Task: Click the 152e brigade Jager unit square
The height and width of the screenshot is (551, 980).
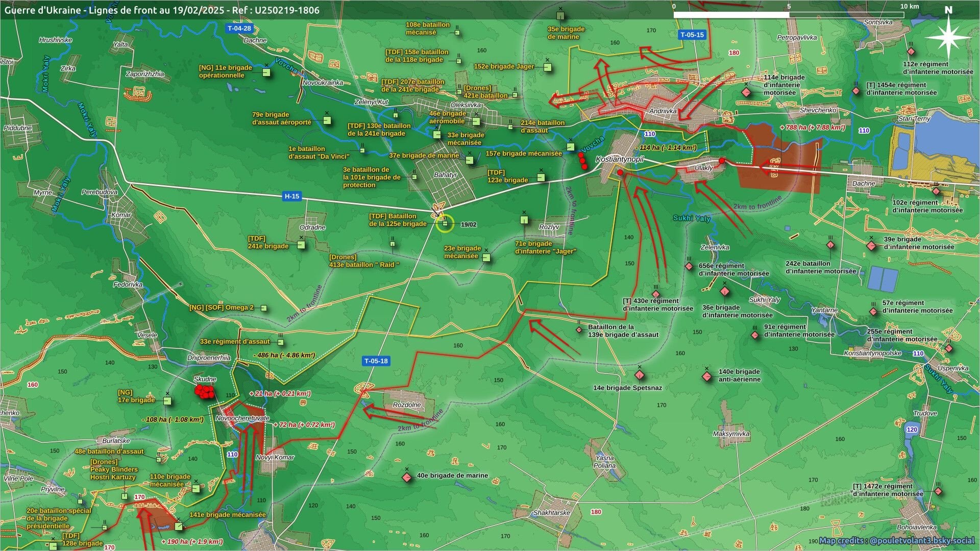Action: [548, 67]
